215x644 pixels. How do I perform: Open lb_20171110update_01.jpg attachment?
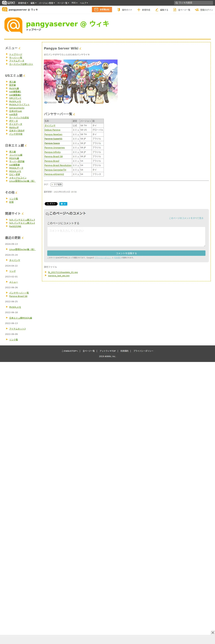[x=63, y=272]
